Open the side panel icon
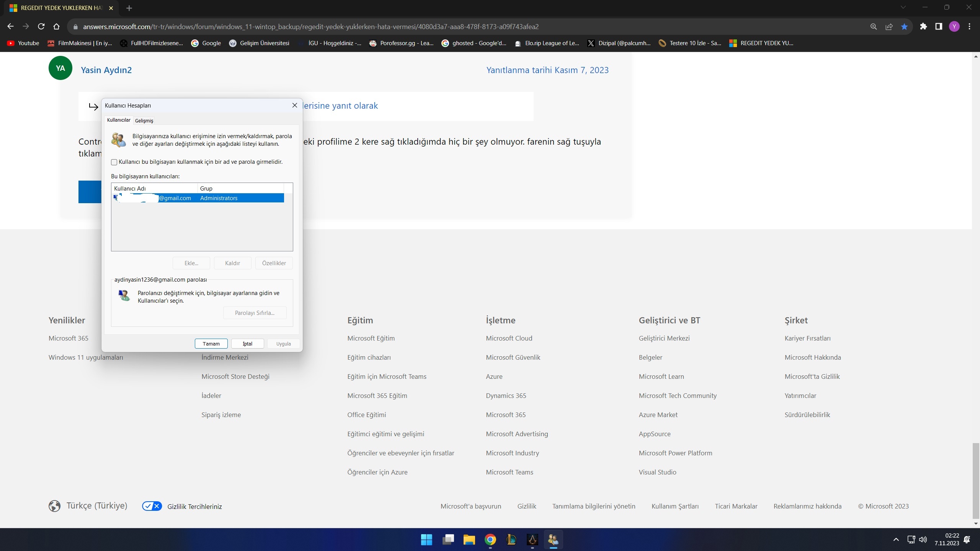The height and width of the screenshot is (551, 980). [939, 26]
